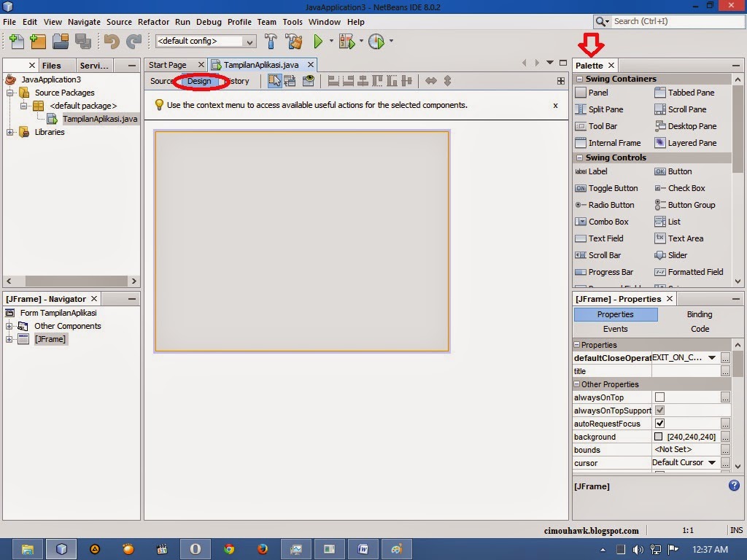Click the Design button in the editor toolbar
Viewport: 747px width, 560px height.
tap(199, 81)
